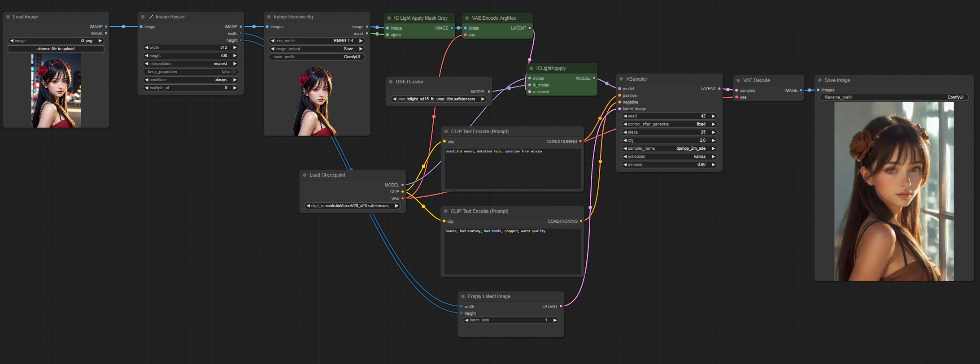Click the filename_prefix field in Save Image
The height and width of the screenshot is (364, 980).
[893, 97]
